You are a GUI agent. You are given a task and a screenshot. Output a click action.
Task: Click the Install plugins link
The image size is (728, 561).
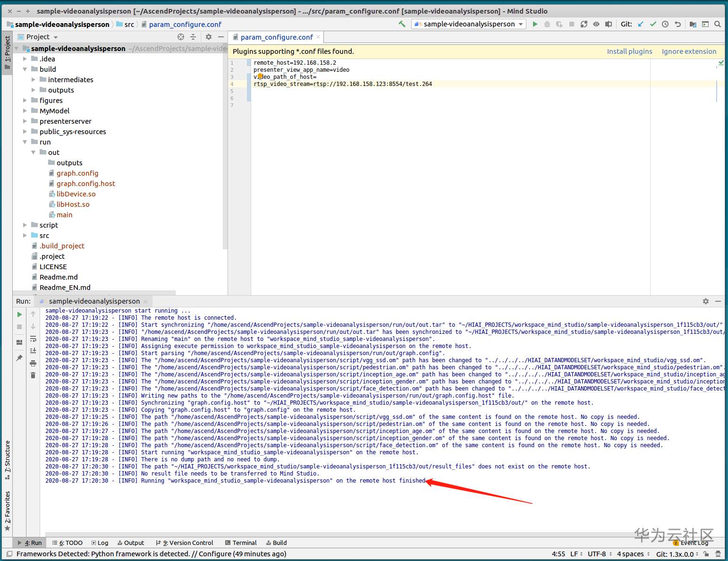click(x=629, y=51)
